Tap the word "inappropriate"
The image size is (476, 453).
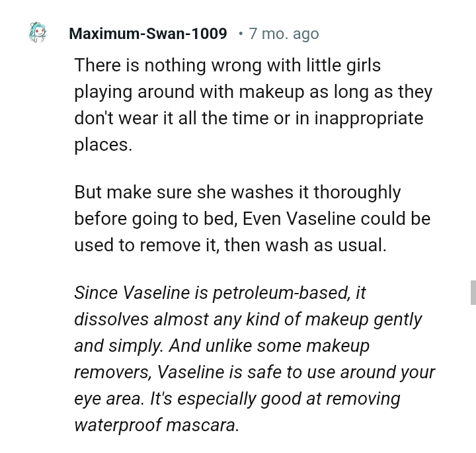click(368, 118)
